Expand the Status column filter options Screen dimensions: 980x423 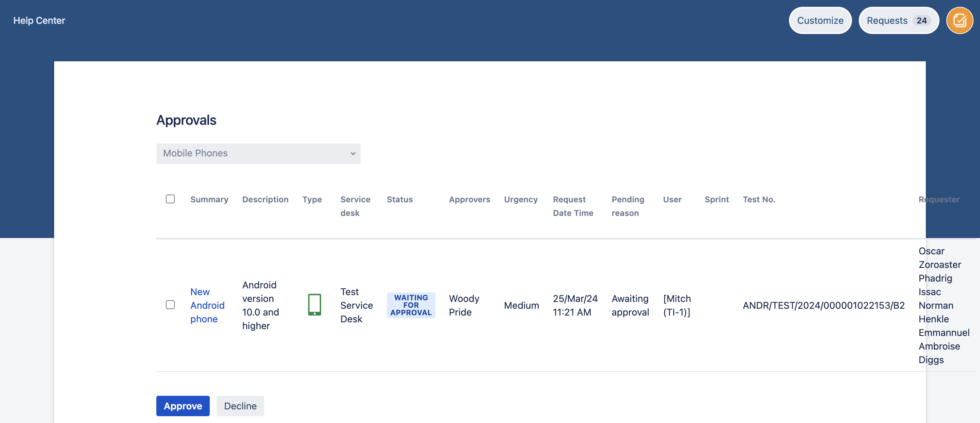pos(399,199)
